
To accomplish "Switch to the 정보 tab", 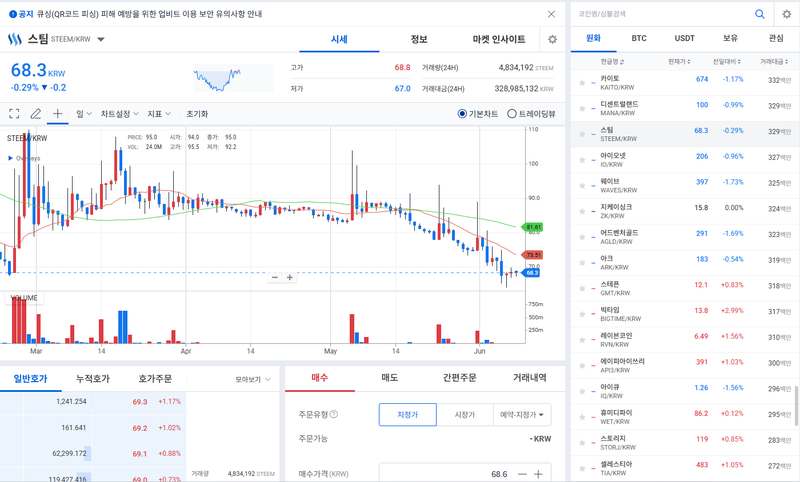I will pyautogui.click(x=419, y=39).
